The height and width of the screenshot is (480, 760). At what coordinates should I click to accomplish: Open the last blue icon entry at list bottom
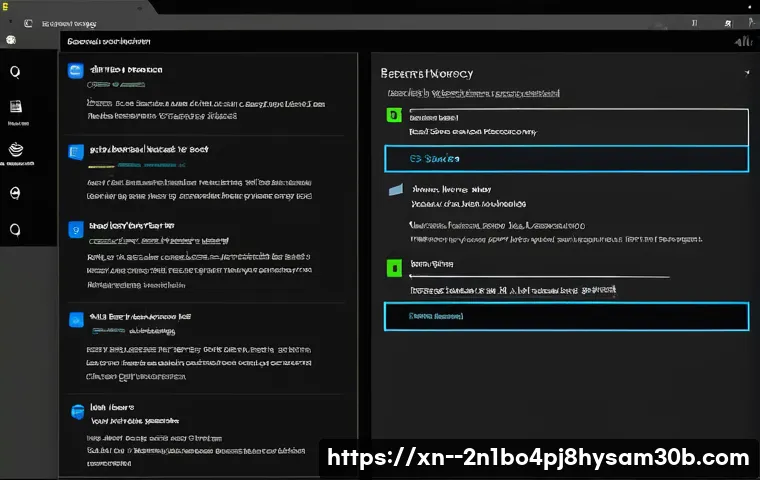point(77,410)
